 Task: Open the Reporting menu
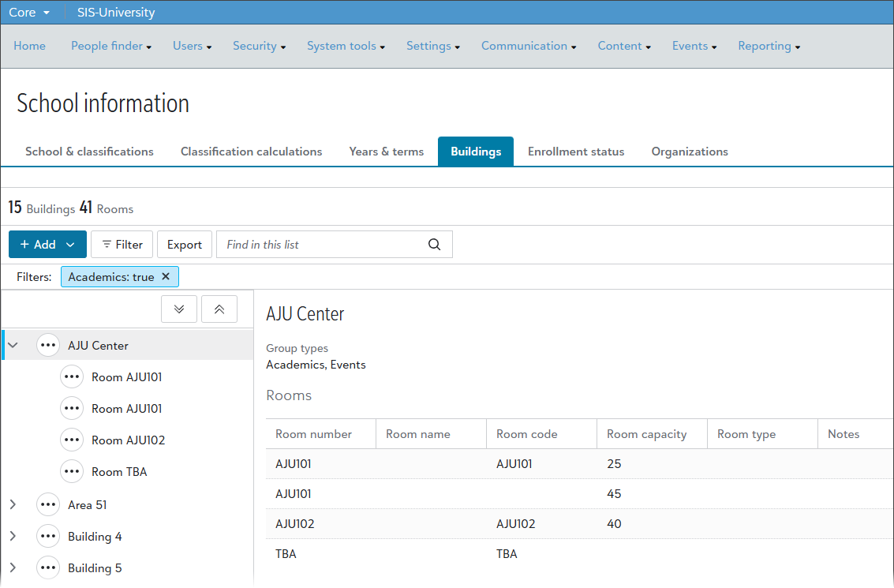tap(769, 47)
